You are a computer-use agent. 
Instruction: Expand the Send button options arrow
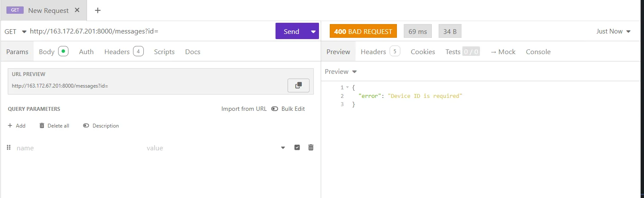click(313, 31)
